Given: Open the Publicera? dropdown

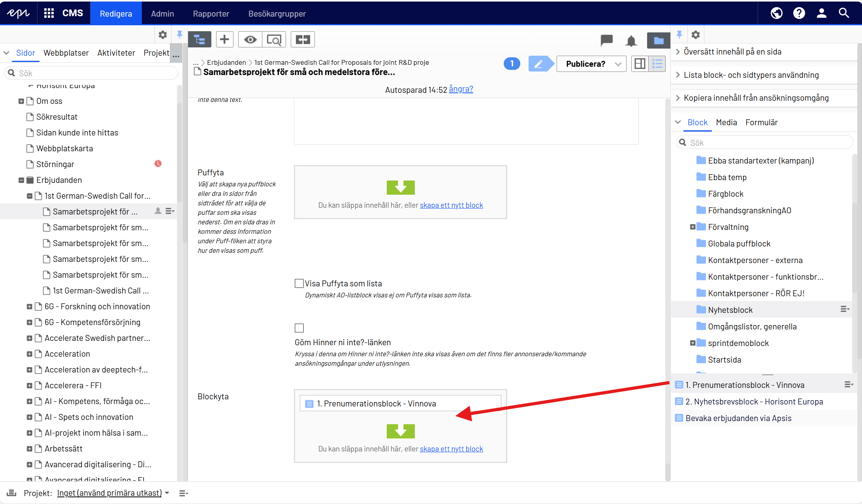Looking at the screenshot, I should tap(591, 64).
